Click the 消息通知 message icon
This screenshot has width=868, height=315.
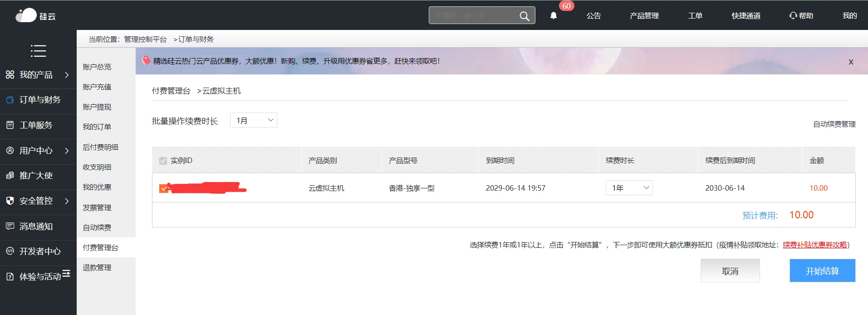[x=10, y=226]
